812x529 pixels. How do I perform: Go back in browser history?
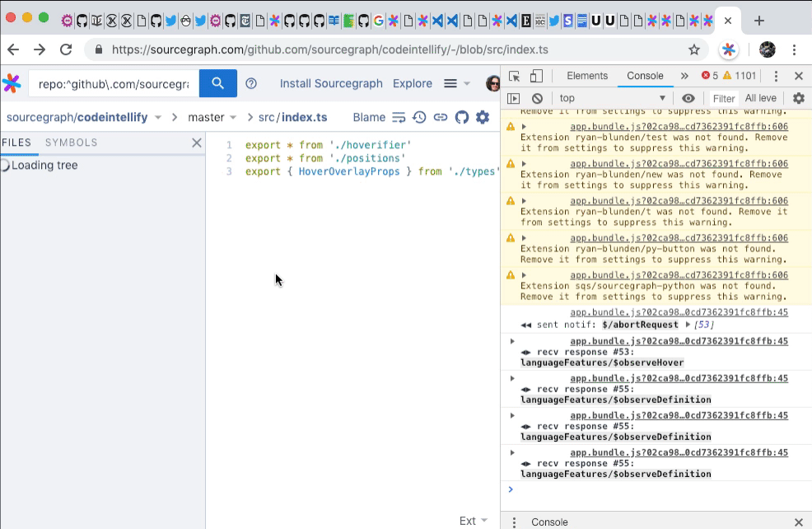tap(13, 49)
